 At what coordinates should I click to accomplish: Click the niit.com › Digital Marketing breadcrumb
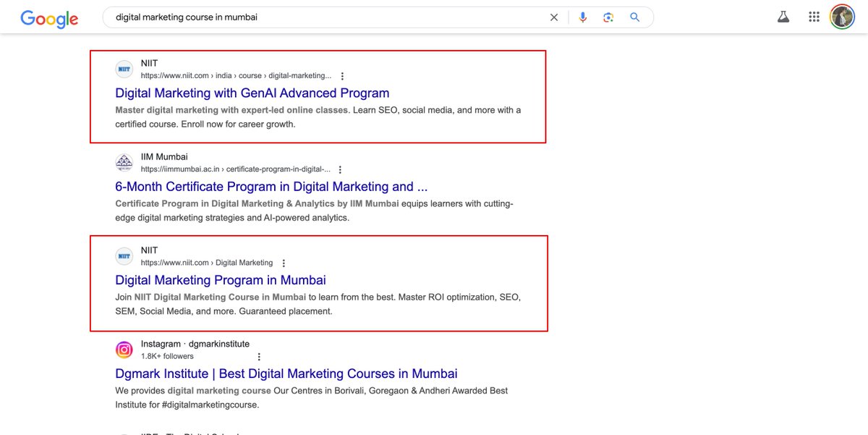[x=207, y=263]
